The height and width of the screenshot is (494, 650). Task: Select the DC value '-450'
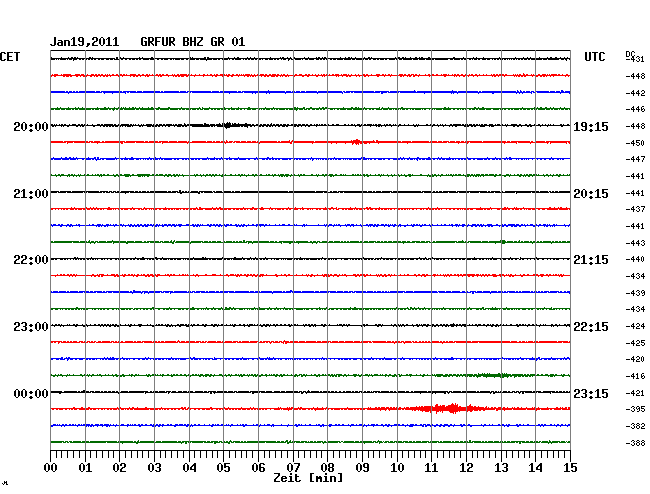tap(635, 143)
